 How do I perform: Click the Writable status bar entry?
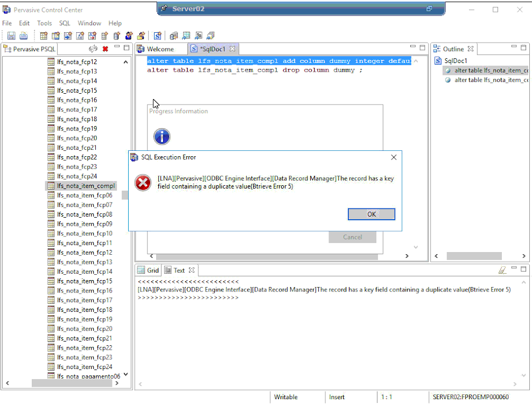tap(286, 397)
